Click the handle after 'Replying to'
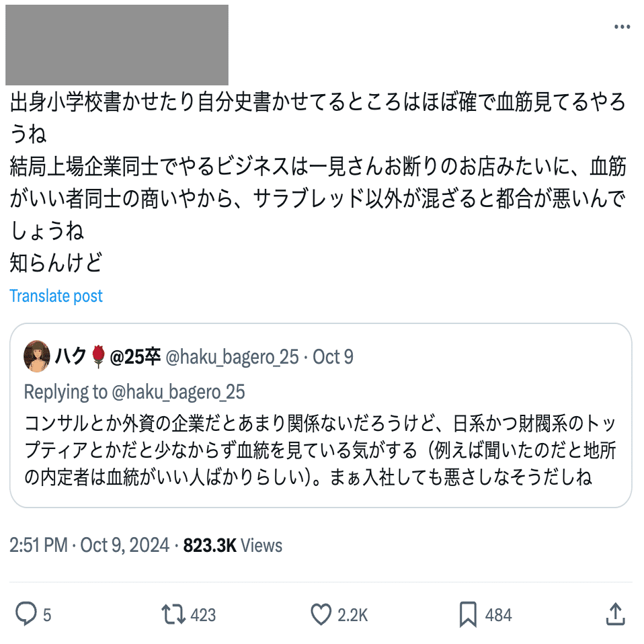 pos(177,392)
